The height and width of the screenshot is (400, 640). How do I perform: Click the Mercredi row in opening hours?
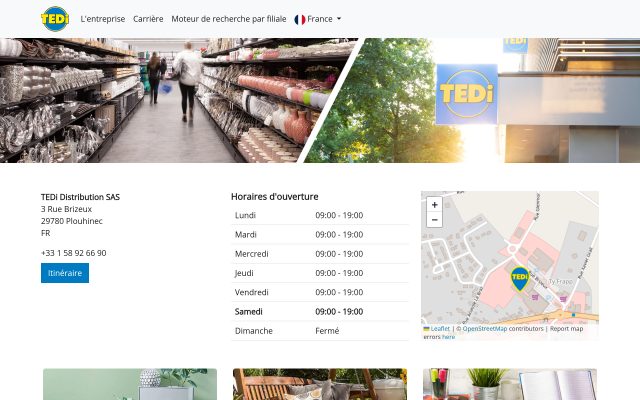tap(320, 253)
